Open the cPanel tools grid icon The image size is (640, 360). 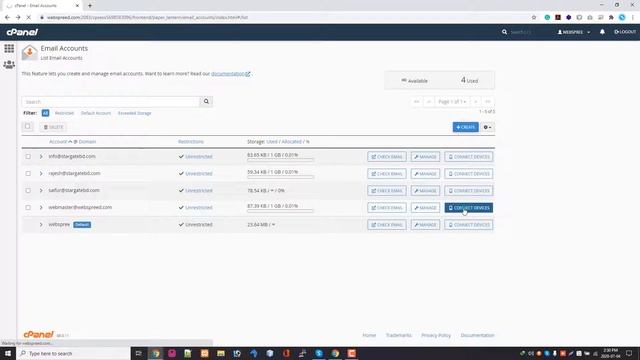[x=9, y=48]
